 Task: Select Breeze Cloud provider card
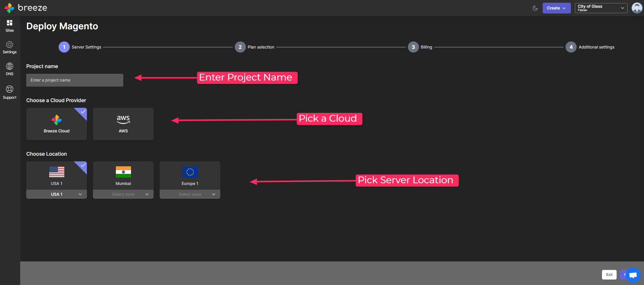point(57,124)
